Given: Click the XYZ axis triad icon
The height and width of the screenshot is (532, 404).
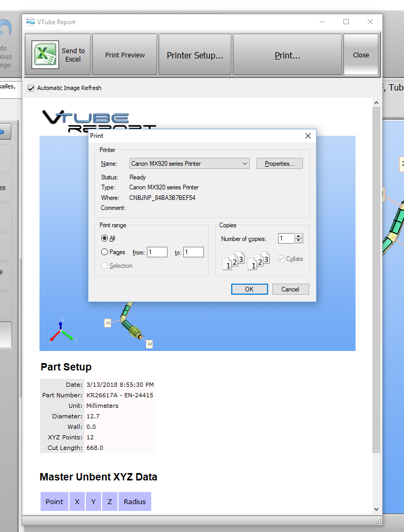Looking at the screenshot, I should click(x=62, y=330).
